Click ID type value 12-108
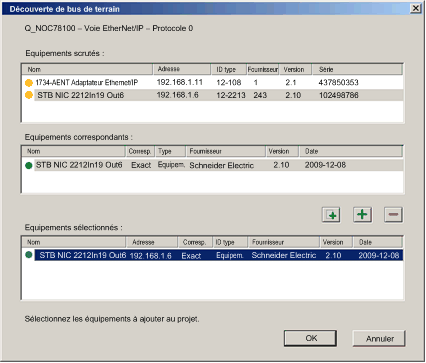The width and height of the screenshot is (426, 363). point(229,82)
